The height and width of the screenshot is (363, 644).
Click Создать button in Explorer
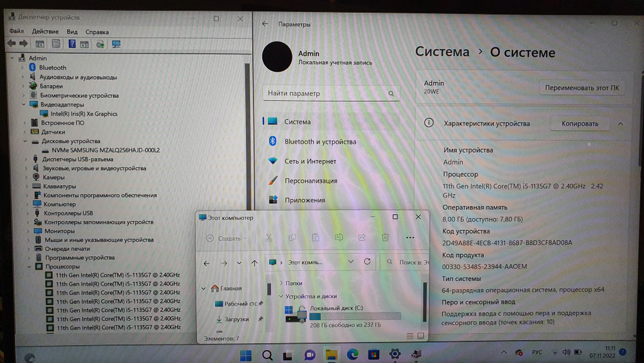tap(226, 238)
